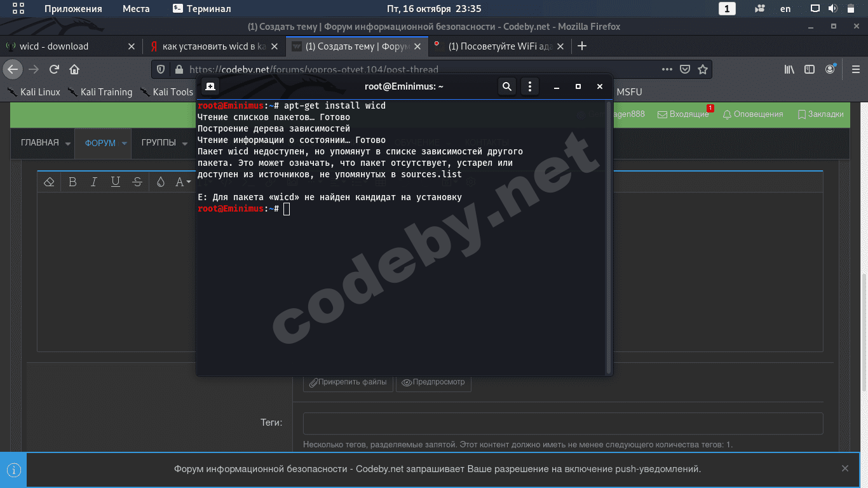Open the text color droplet picker
This screenshot has height=488, width=868.
(x=160, y=182)
